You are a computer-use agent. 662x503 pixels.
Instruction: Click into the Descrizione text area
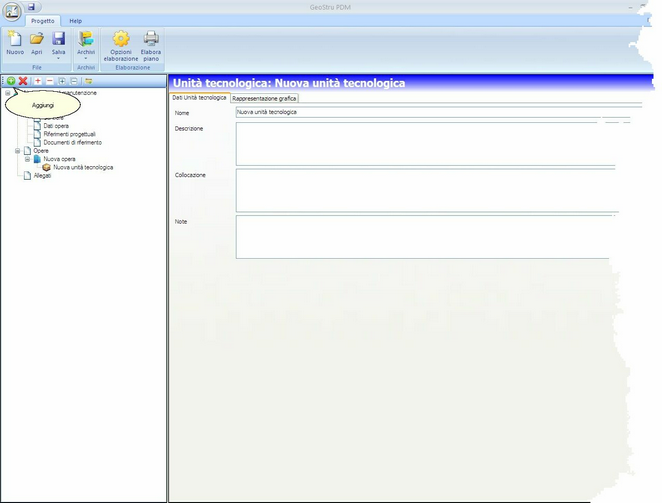(x=426, y=144)
